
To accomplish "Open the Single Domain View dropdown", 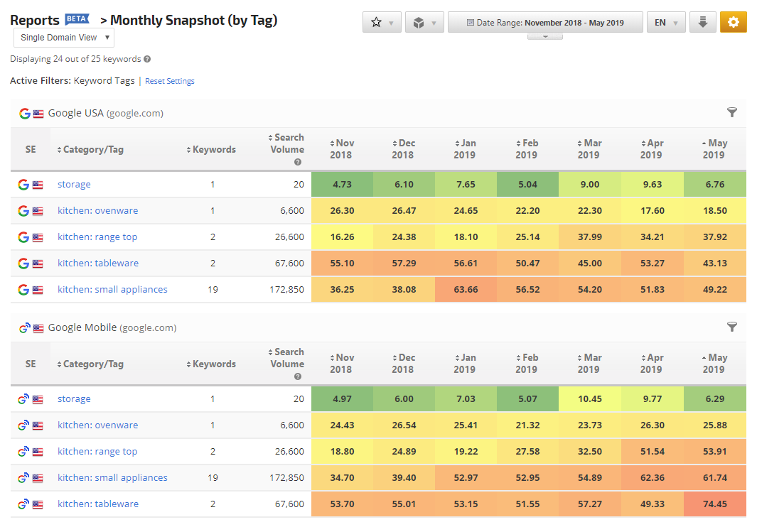I will (x=64, y=38).
